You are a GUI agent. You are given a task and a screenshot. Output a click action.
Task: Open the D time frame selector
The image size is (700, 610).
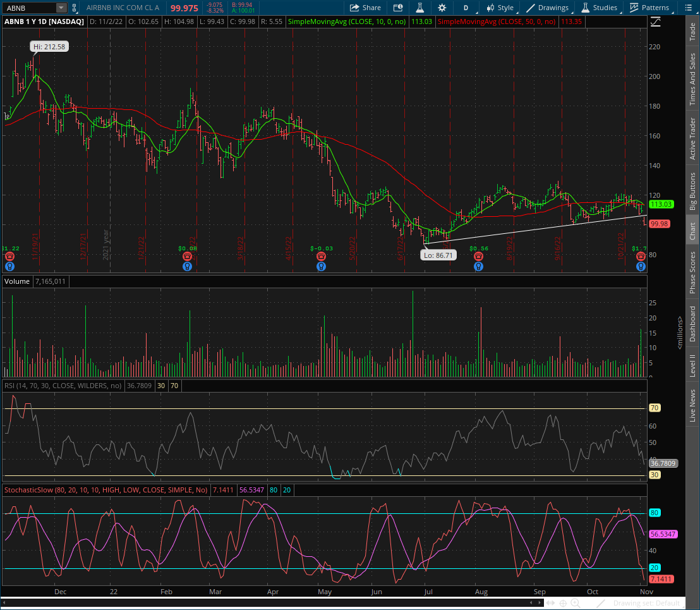tap(467, 8)
